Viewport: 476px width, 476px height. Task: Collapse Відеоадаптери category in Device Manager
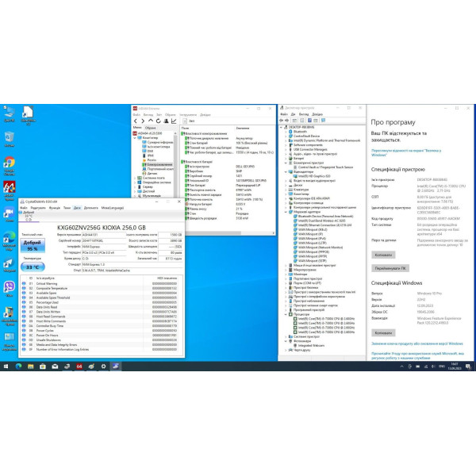click(x=286, y=172)
